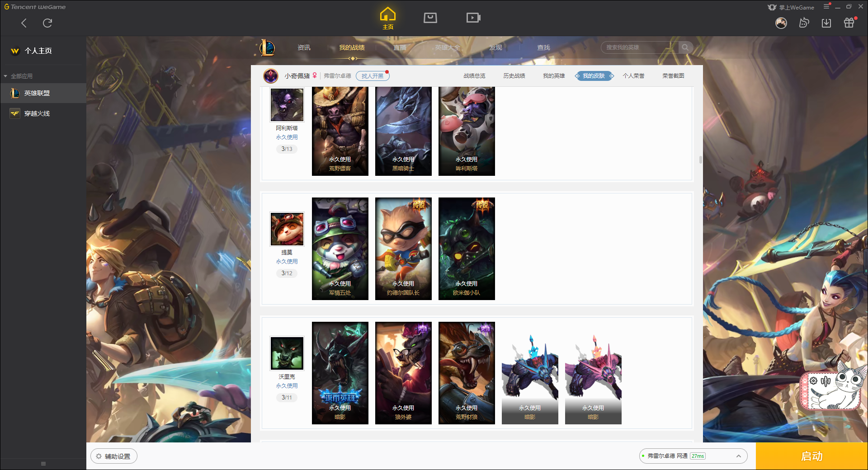Open the 狼外婆 skin card
Viewport: 868px width, 470px height.
click(x=403, y=373)
